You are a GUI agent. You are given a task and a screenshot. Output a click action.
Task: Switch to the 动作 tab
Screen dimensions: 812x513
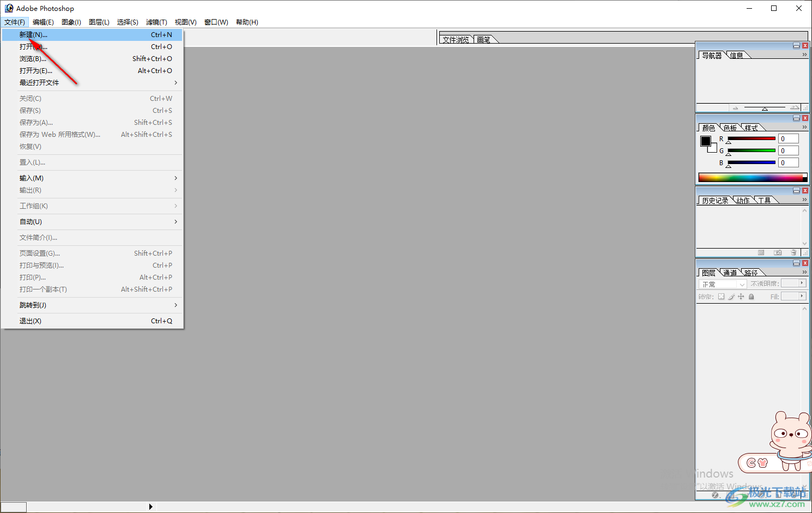(743, 200)
